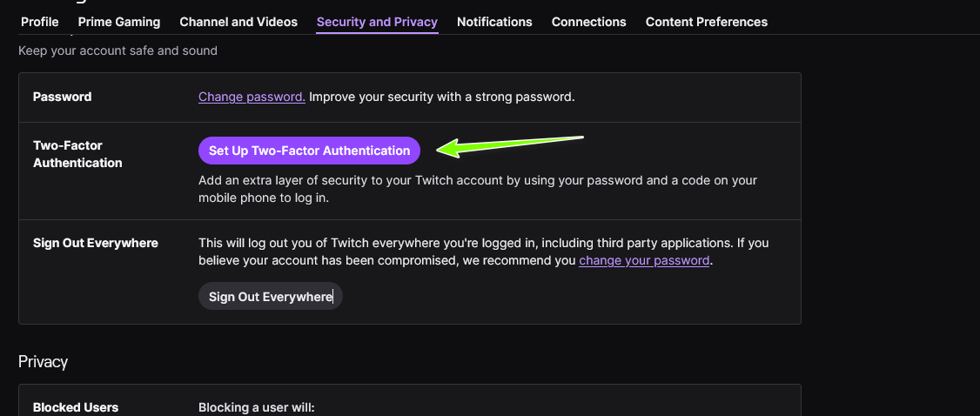Switch to the Connections tab
980x416 pixels.
[x=588, y=22]
